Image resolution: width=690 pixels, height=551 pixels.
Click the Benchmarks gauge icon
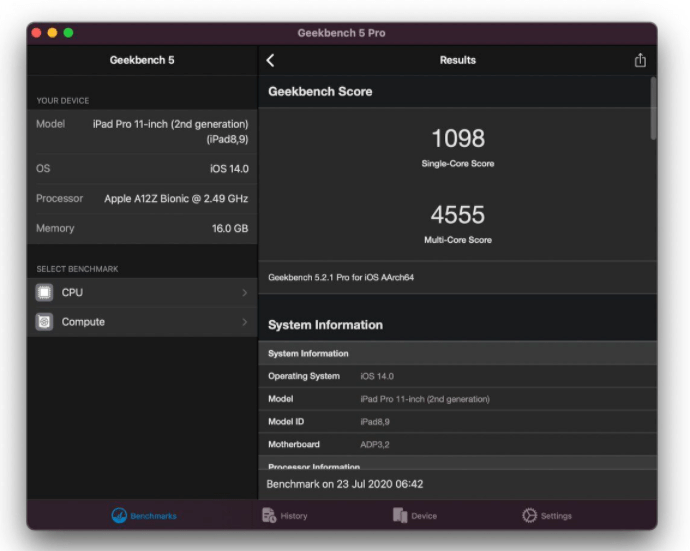[x=119, y=515]
